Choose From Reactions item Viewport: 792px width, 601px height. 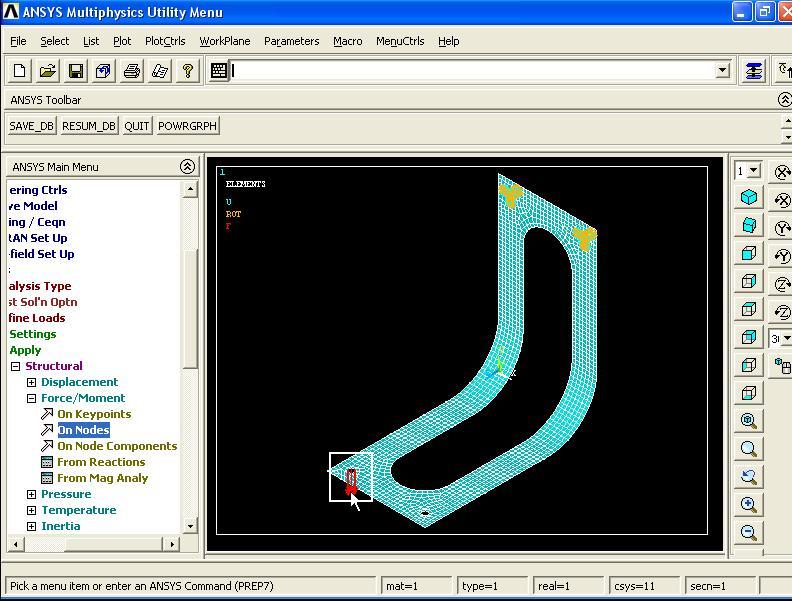pyautogui.click(x=101, y=462)
